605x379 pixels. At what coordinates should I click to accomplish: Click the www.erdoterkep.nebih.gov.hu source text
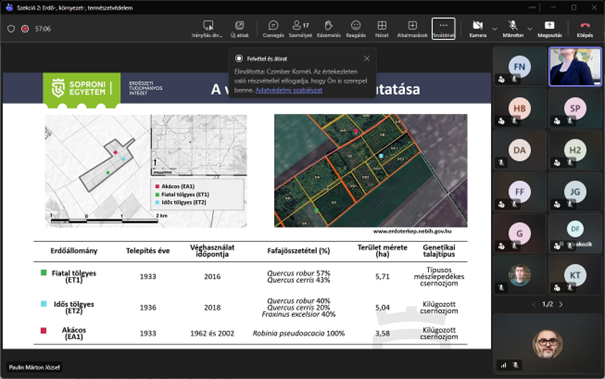click(x=412, y=231)
